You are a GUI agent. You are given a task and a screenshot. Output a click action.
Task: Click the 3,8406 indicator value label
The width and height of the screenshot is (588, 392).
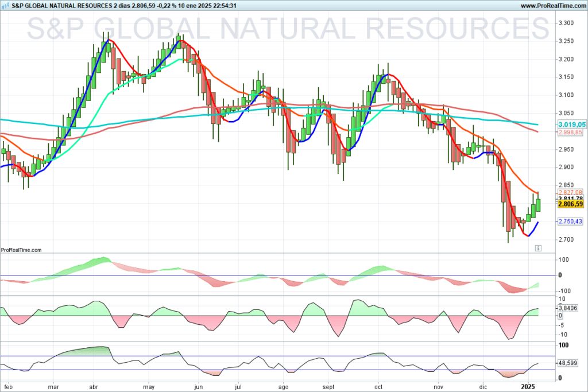568,308
